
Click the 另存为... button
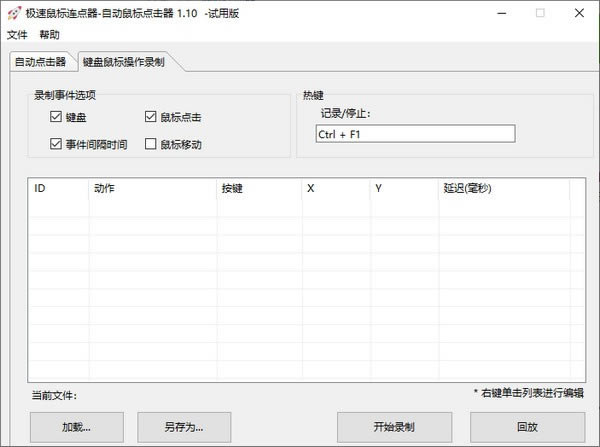pyautogui.click(x=184, y=426)
